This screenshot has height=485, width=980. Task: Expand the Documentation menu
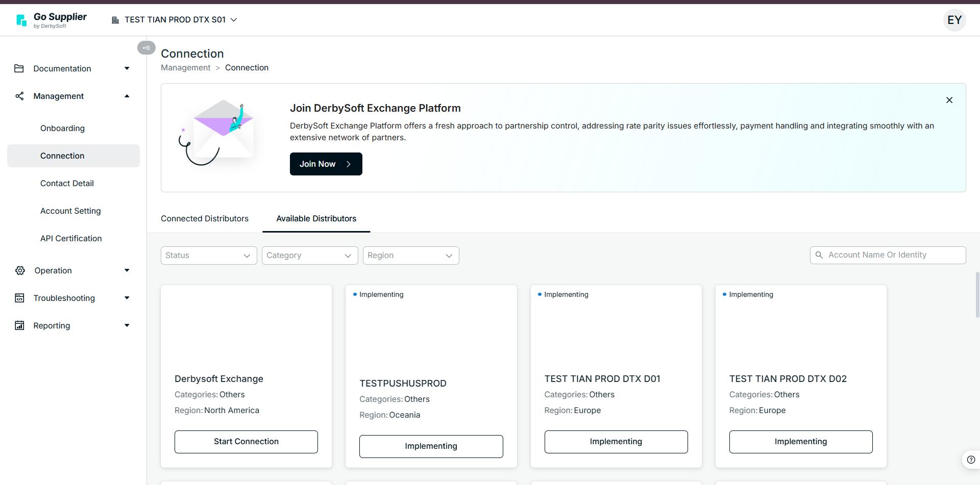click(127, 68)
